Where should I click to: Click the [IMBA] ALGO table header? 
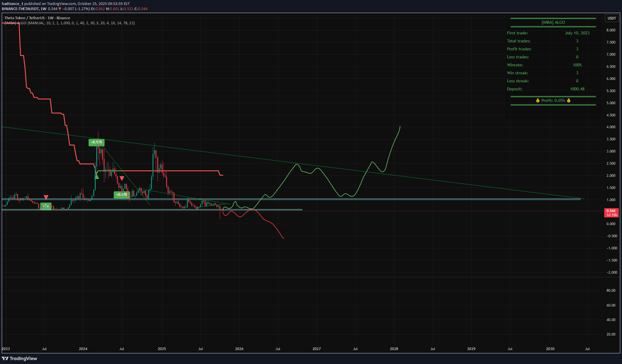coord(553,23)
